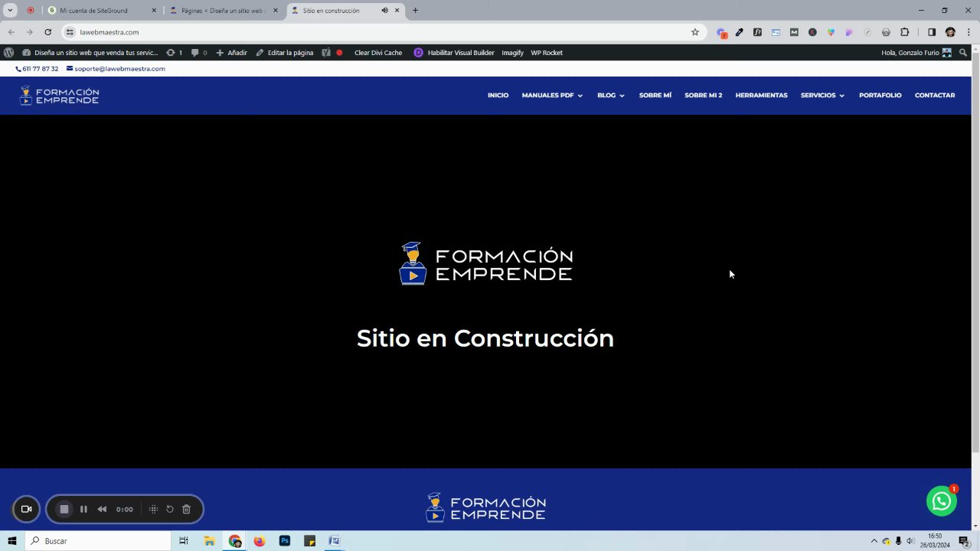The image size is (980, 551).
Task: Click Editar la página
Action: 284,53
